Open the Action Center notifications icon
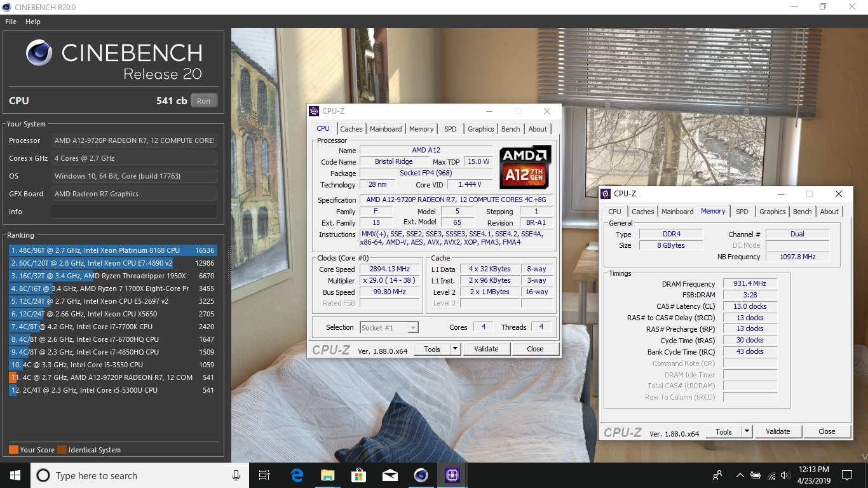868x488 pixels. 846,475
